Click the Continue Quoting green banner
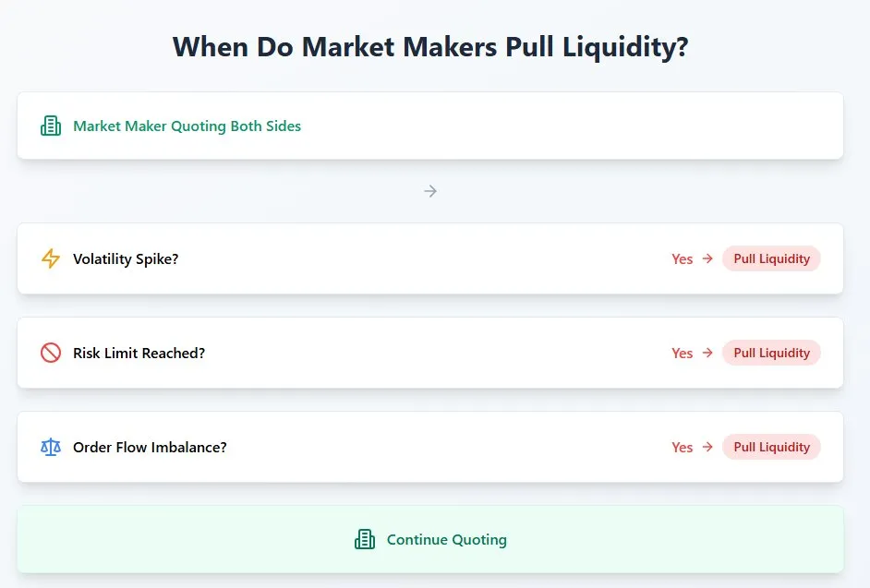The image size is (870, 588). click(430, 539)
